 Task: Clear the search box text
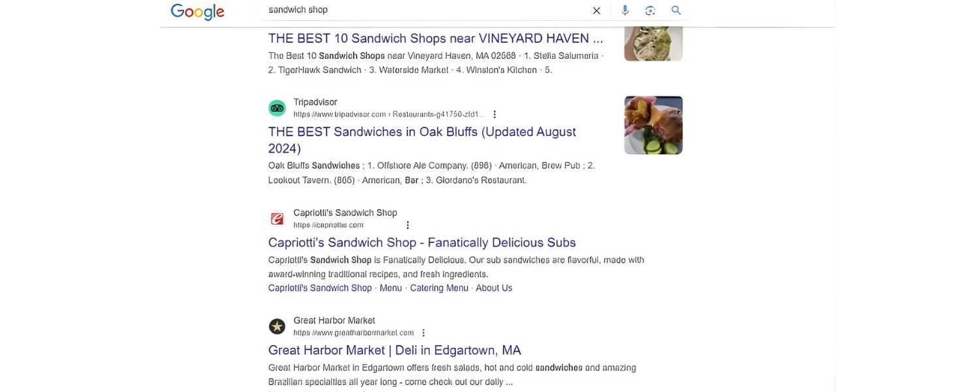(596, 10)
